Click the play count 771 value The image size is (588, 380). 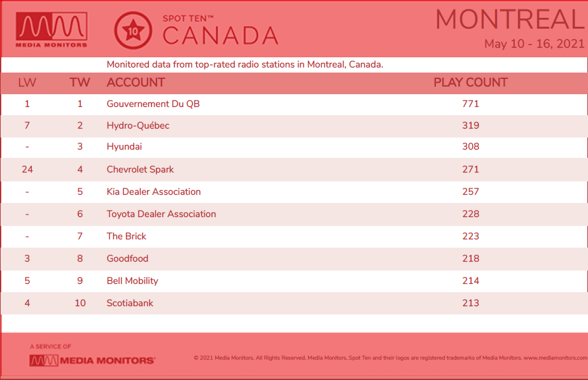[x=471, y=104]
